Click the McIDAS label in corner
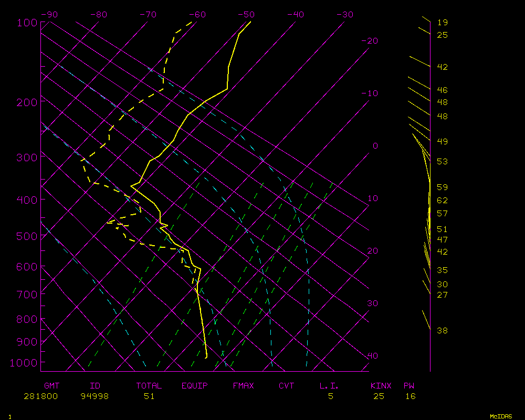This screenshot has height=420, width=525. click(501, 416)
